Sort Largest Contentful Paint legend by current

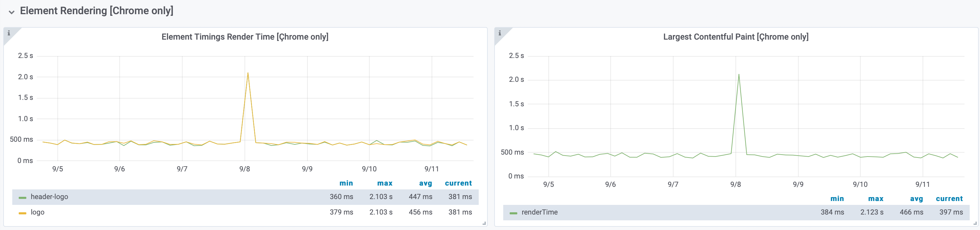tap(949, 199)
